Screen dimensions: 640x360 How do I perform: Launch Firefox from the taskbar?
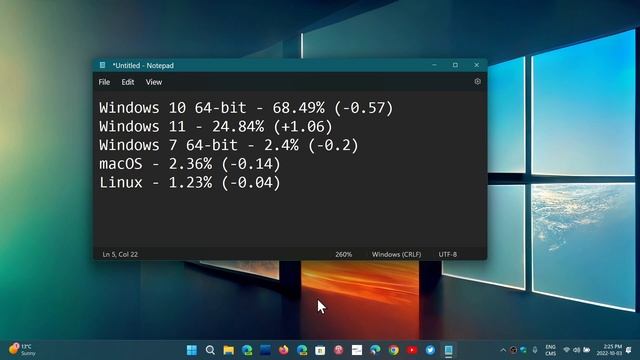pos(284,350)
